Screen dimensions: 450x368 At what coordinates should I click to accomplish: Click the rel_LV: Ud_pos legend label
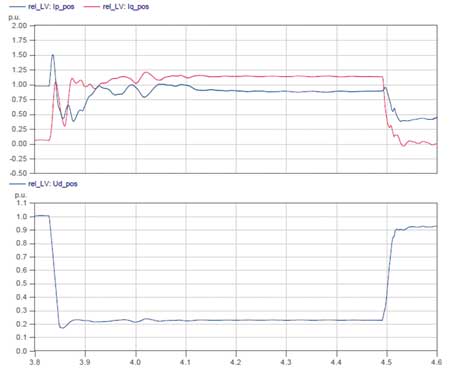(x=53, y=184)
